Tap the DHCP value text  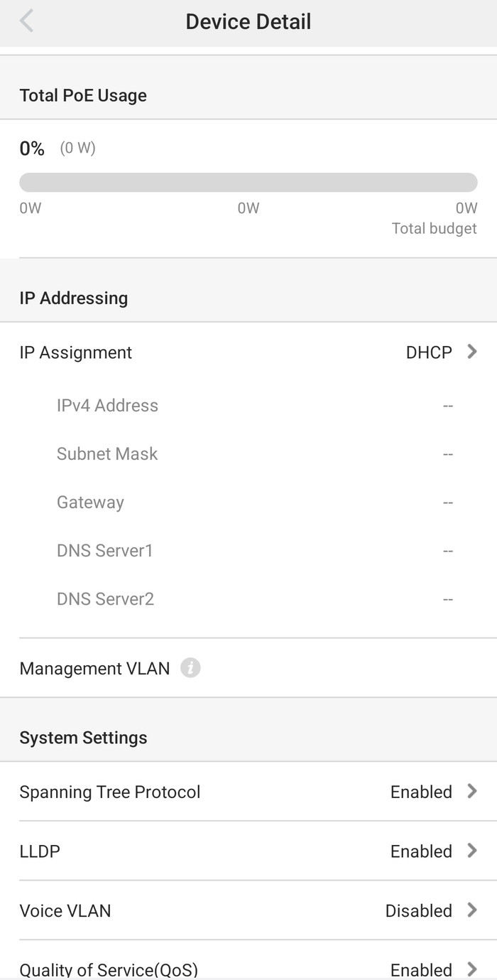[429, 352]
